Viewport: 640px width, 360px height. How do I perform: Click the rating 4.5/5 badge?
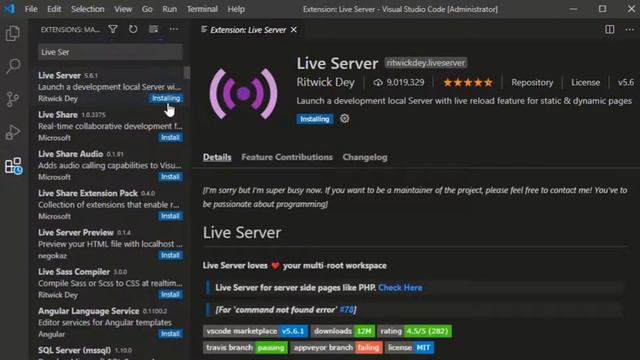(x=414, y=331)
